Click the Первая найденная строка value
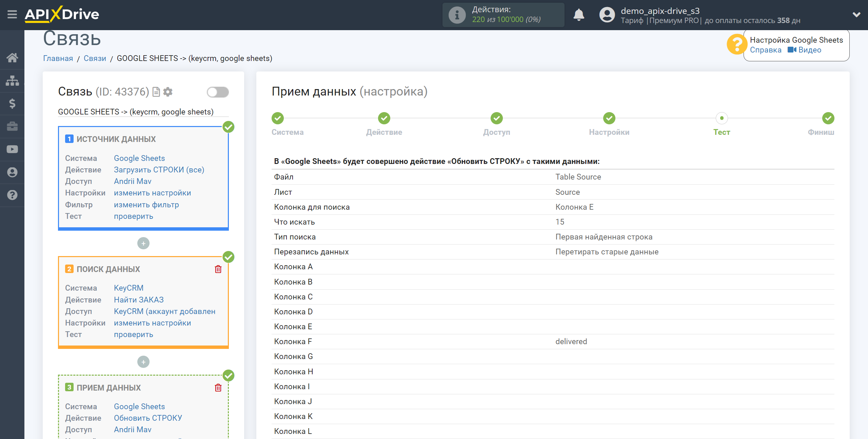Viewport: 868px width, 439px height. coord(604,237)
